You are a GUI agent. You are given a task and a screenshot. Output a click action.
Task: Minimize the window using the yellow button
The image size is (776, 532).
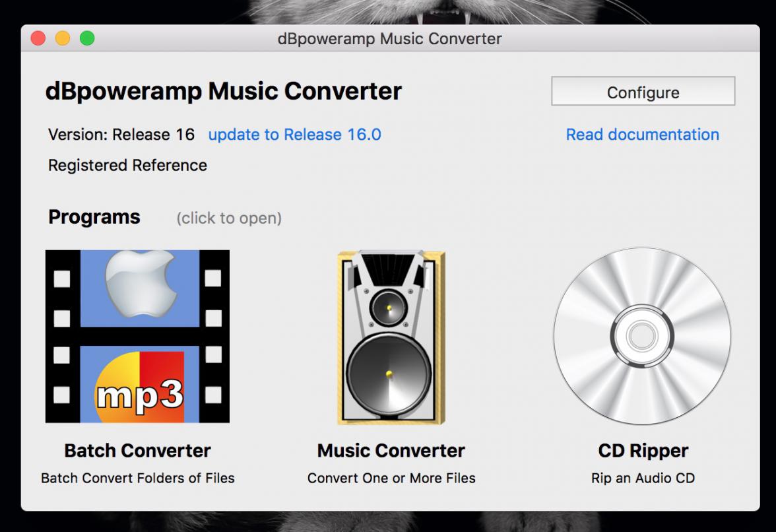63,39
